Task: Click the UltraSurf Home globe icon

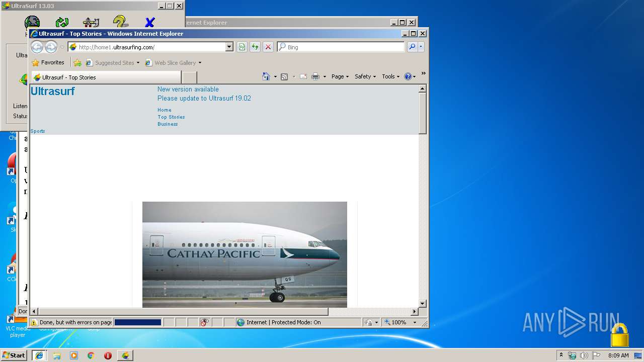Action: point(32,22)
